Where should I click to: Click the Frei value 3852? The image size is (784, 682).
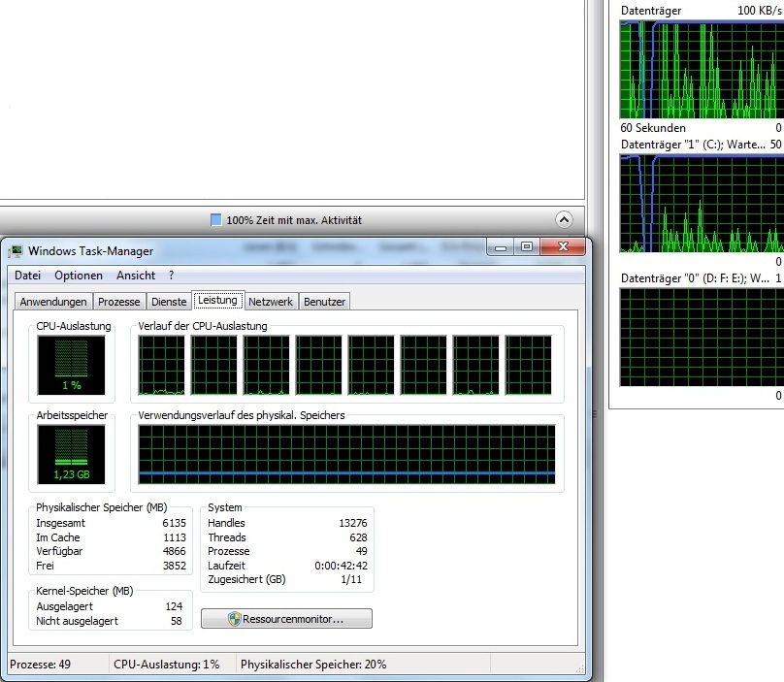(x=174, y=566)
